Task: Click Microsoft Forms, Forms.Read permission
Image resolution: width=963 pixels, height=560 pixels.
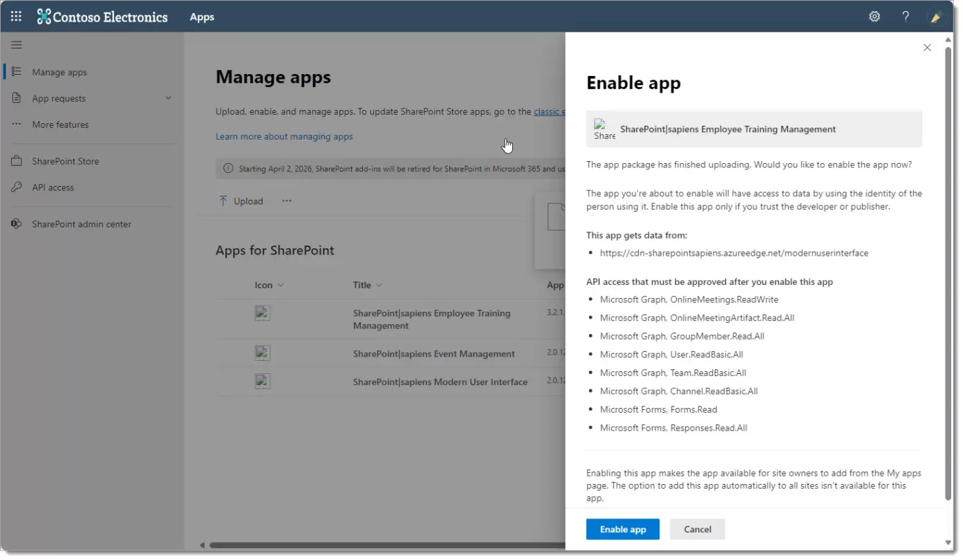Action: click(x=659, y=409)
